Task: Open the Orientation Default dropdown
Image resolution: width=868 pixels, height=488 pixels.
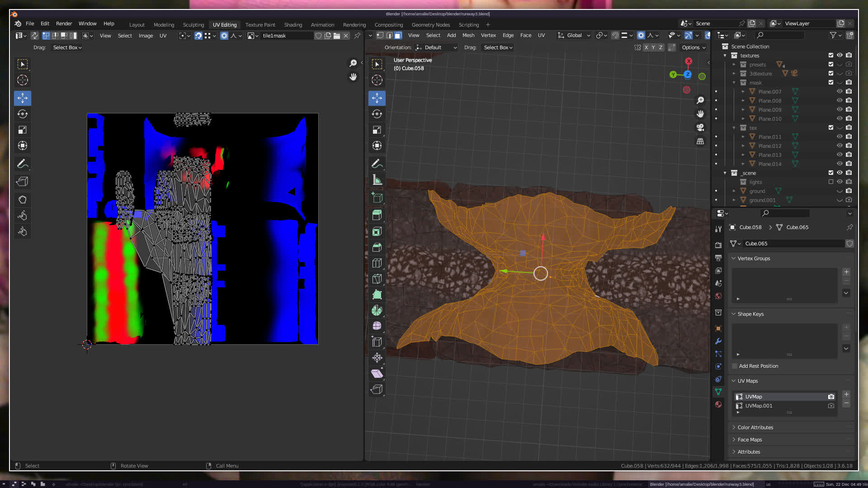Action: pos(436,47)
